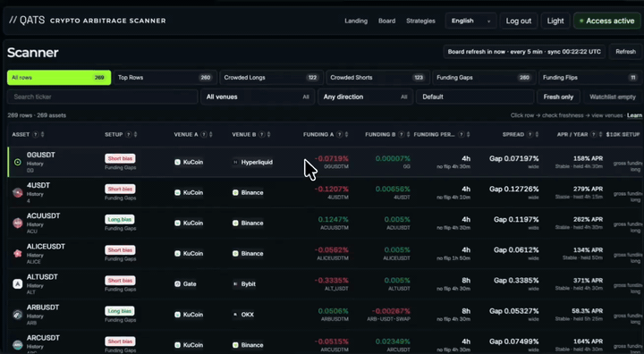Click the Venue B column help icon

[261, 135]
